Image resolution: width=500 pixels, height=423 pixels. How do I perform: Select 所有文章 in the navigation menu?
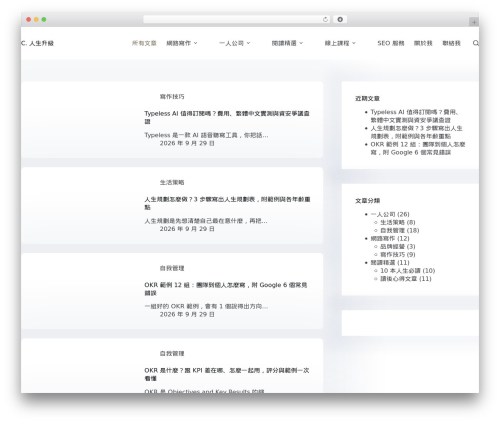(x=144, y=43)
